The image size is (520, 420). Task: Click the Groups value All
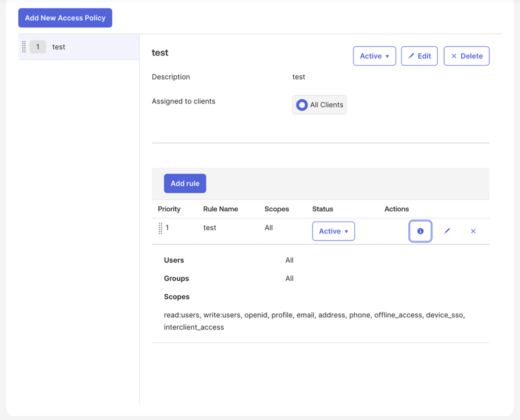click(x=289, y=278)
